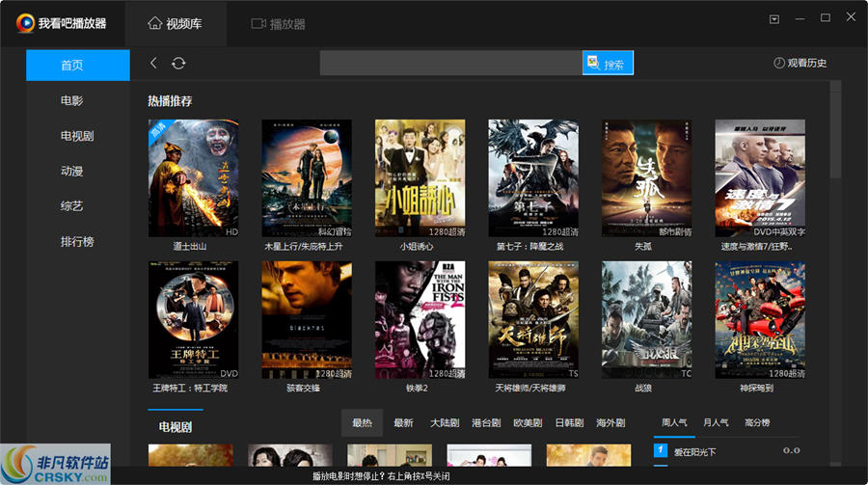Open the 动漫 category
This screenshot has width=868, height=485.
click(72, 171)
